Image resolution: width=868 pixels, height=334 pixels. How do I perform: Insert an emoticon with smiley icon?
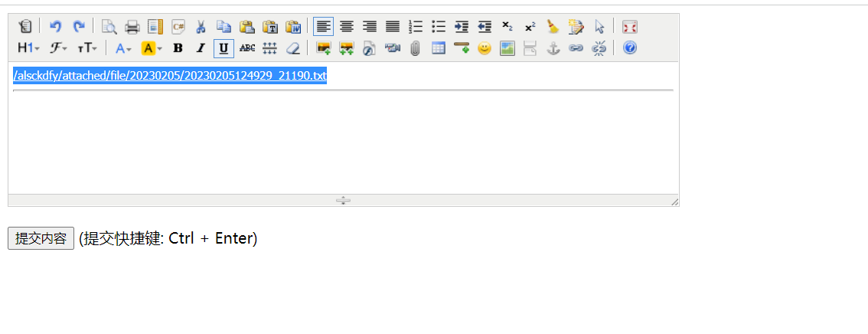point(484,48)
